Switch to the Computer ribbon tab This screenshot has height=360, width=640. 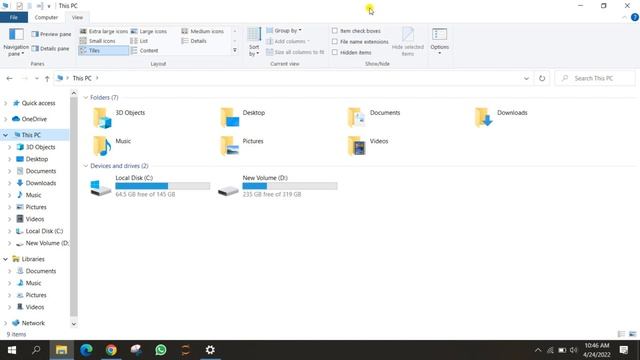click(46, 18)
